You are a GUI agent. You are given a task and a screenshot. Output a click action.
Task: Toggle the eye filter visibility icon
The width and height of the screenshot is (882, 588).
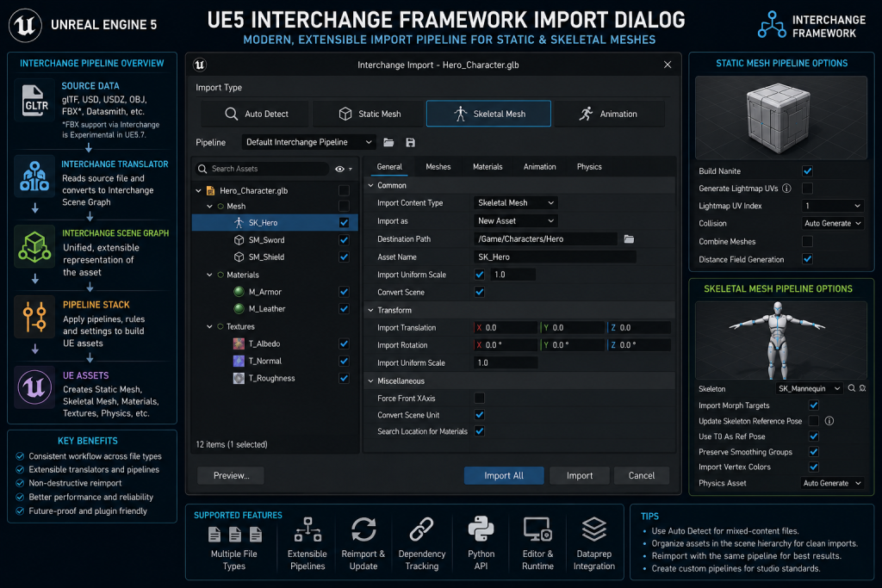(x=339, y=169)
